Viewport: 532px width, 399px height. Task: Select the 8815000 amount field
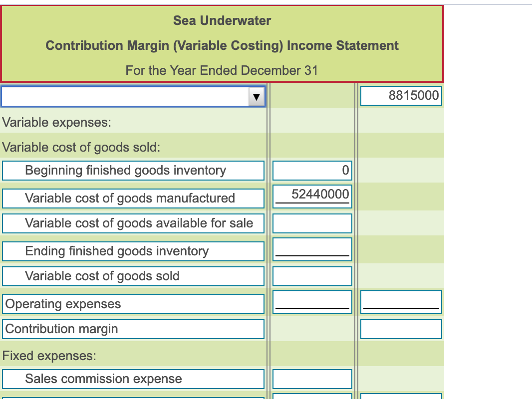pyautogui.click(x=401, y=96)
